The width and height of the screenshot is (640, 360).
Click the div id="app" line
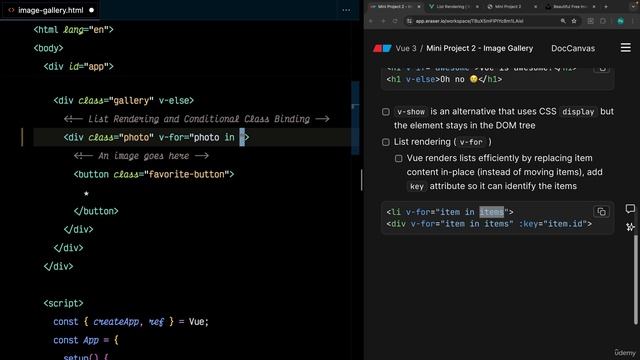point(78,67)
